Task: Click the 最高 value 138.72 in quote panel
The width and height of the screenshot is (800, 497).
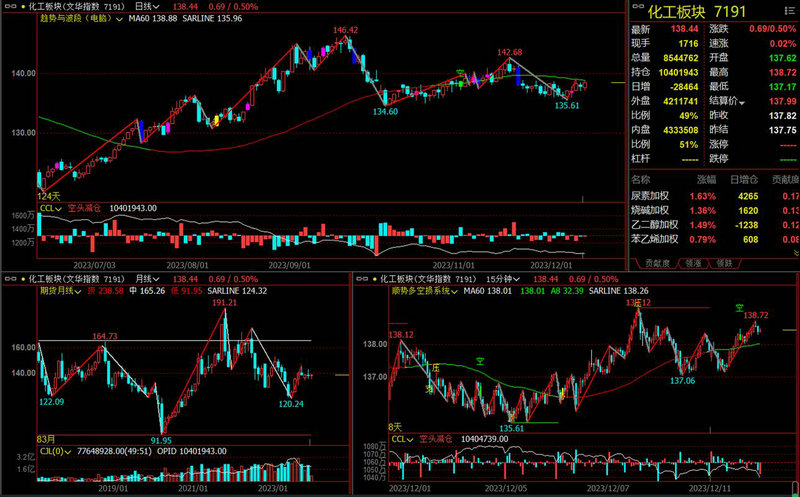Action: click(783, 72)
